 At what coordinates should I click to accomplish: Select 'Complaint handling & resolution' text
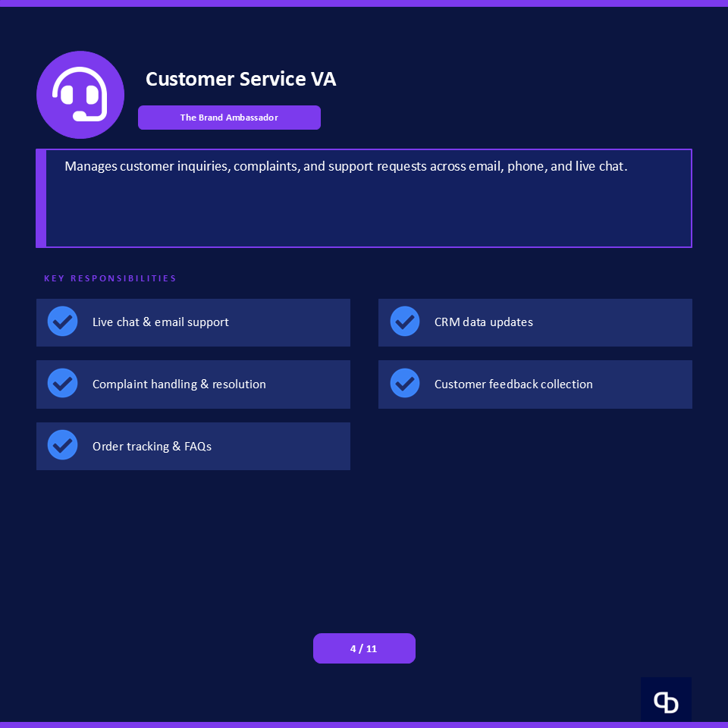[x=179, y=384]
